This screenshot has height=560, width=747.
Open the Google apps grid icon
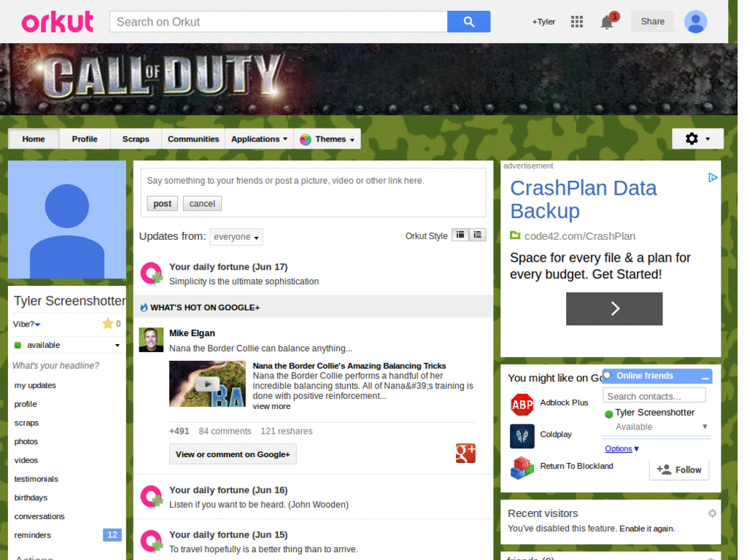577,21
